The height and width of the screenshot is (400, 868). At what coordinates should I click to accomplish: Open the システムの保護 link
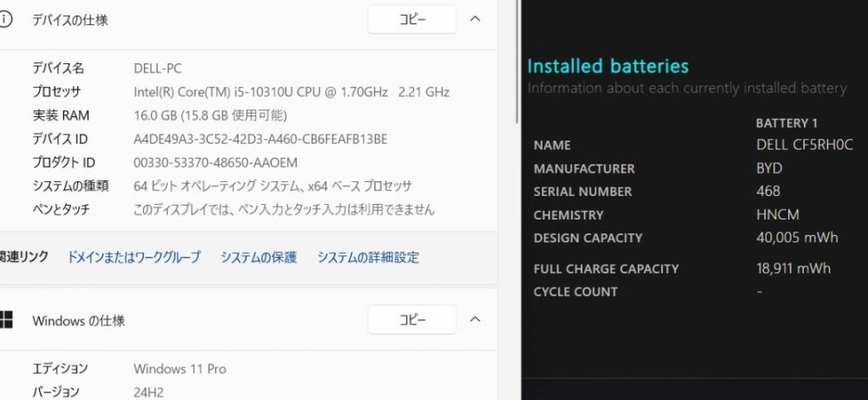click(x=258, y=257)
